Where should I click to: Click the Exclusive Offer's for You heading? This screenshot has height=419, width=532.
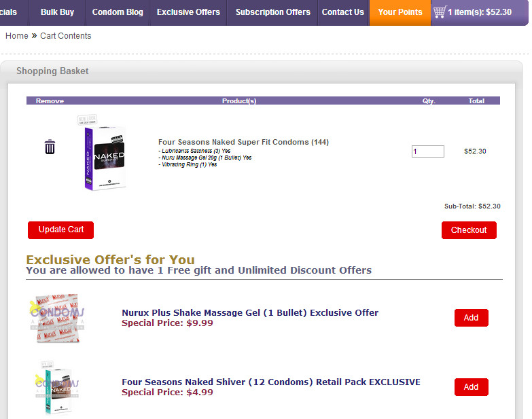110,259
